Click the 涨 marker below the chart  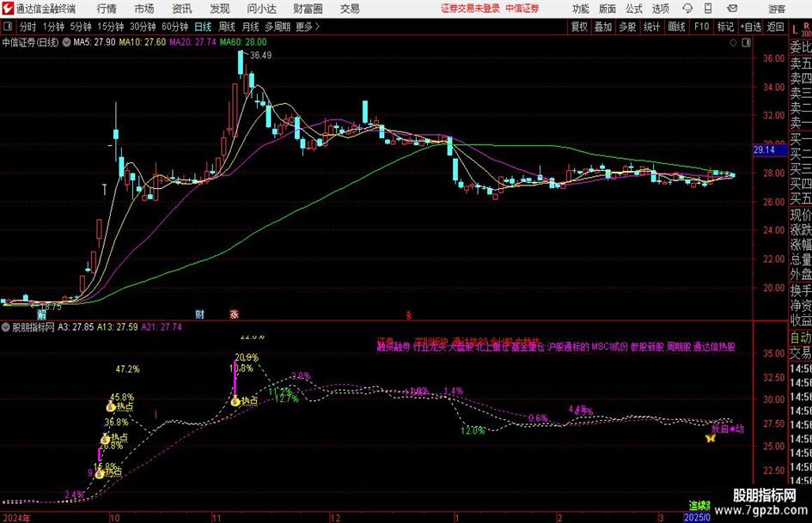pos(234,313)
